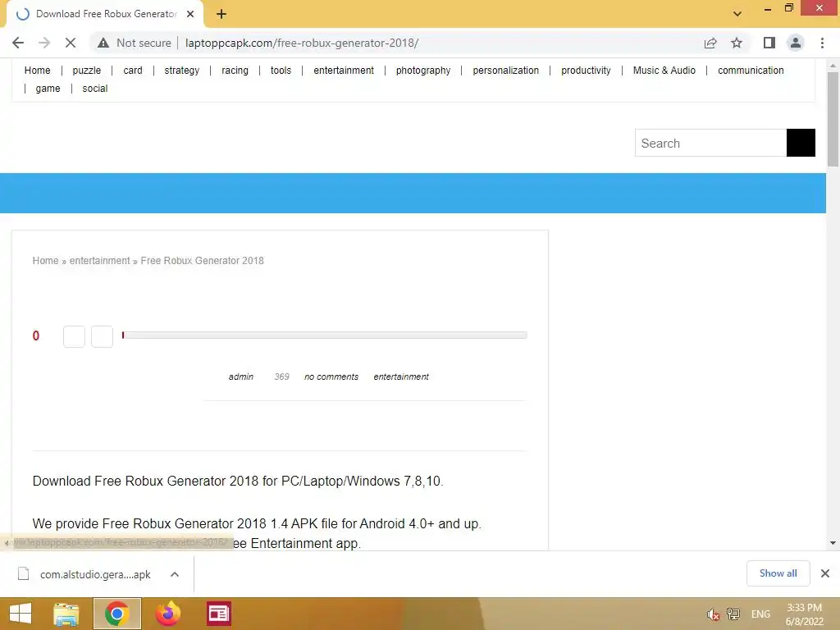Launch Firefox from the taskbar

tap(167, 614)
